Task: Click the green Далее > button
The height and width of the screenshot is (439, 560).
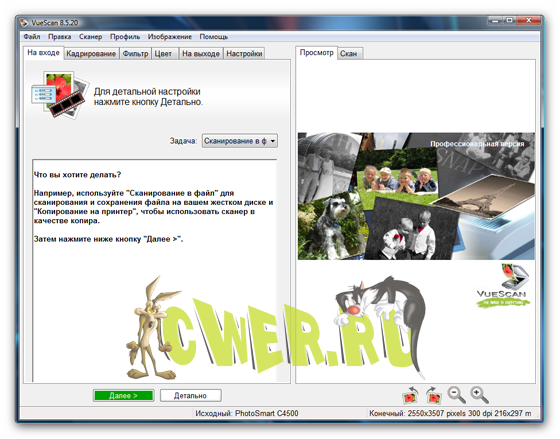Action: (x=124, y=395)
